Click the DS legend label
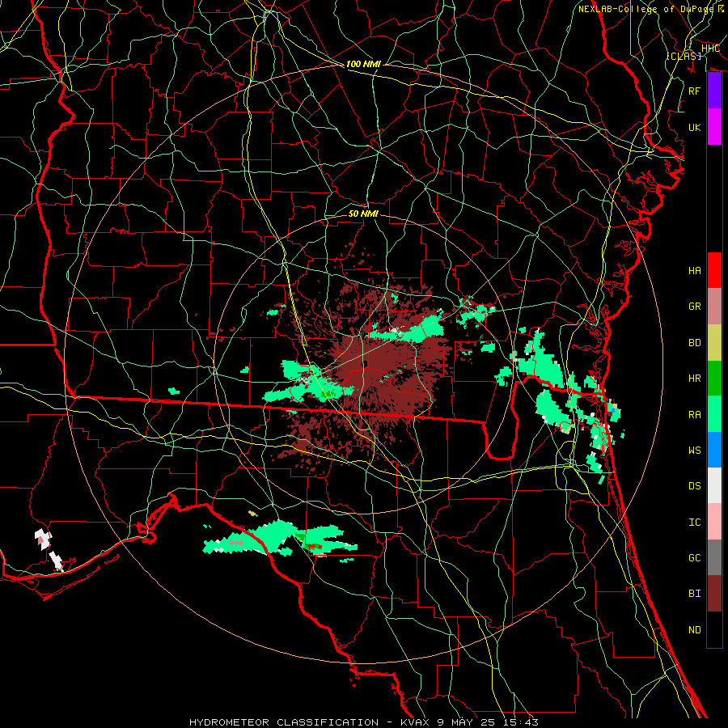Screen dimensions: 728x728 click(x=695, y=486)
